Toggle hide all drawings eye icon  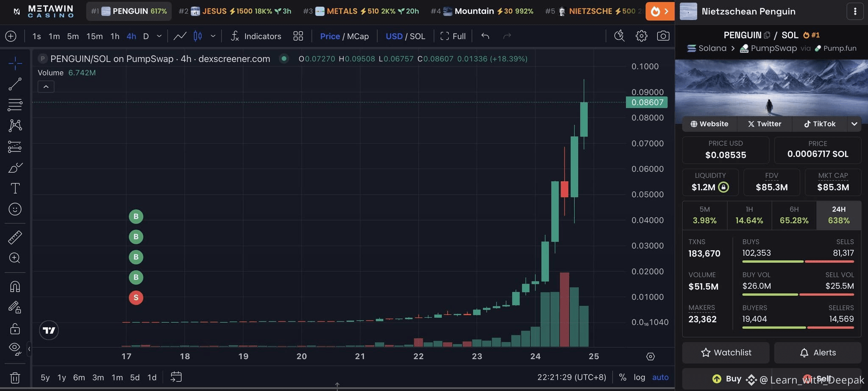(15, 349)
